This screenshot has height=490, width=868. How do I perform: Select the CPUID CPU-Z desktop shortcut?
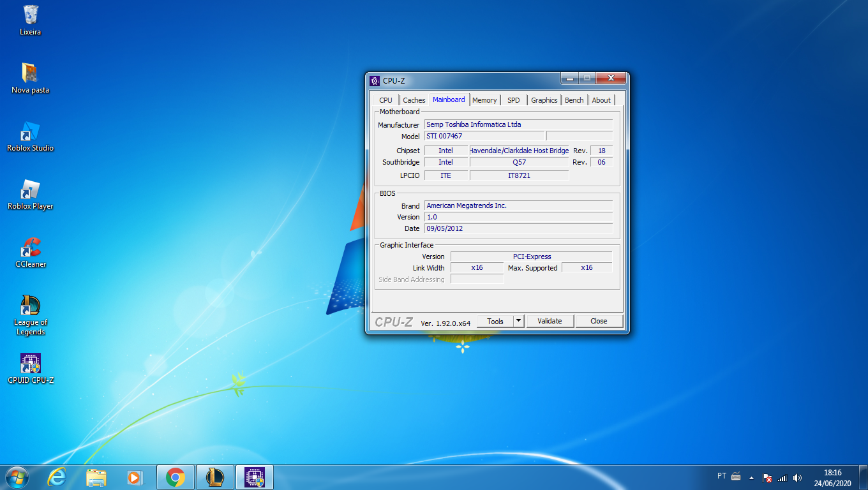pyautogui.click(x=30, y=369)
